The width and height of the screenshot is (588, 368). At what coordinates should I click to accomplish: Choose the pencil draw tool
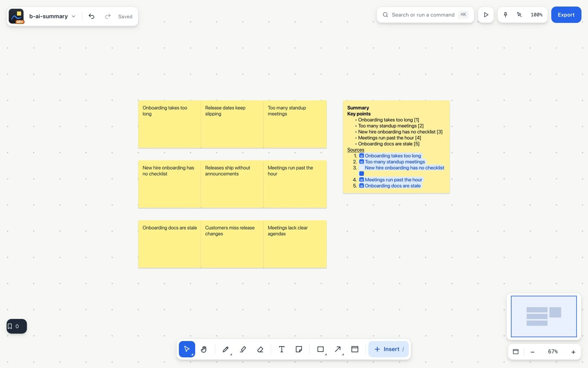pos(226,349)
